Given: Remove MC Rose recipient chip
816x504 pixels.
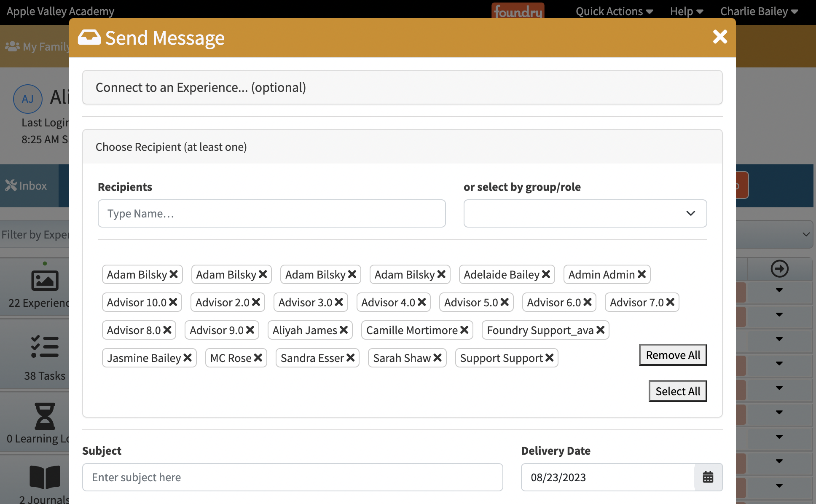Looking at the screenshot, I should (258, 358).
